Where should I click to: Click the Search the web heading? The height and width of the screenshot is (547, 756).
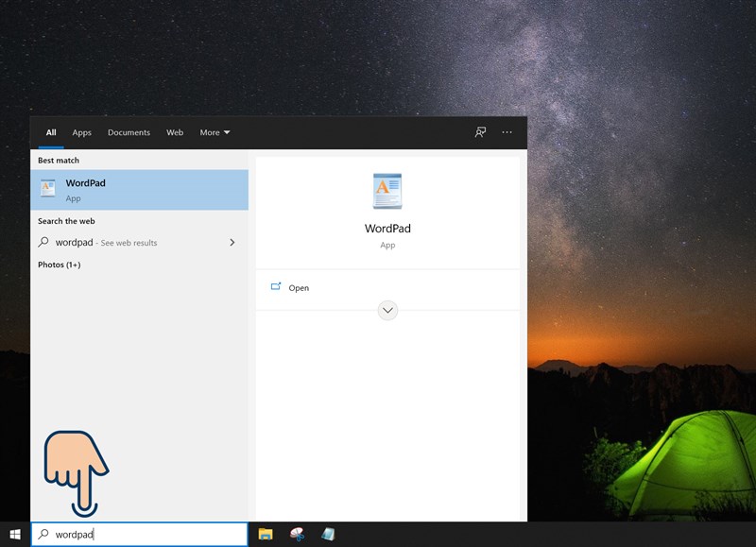point(66,221)
